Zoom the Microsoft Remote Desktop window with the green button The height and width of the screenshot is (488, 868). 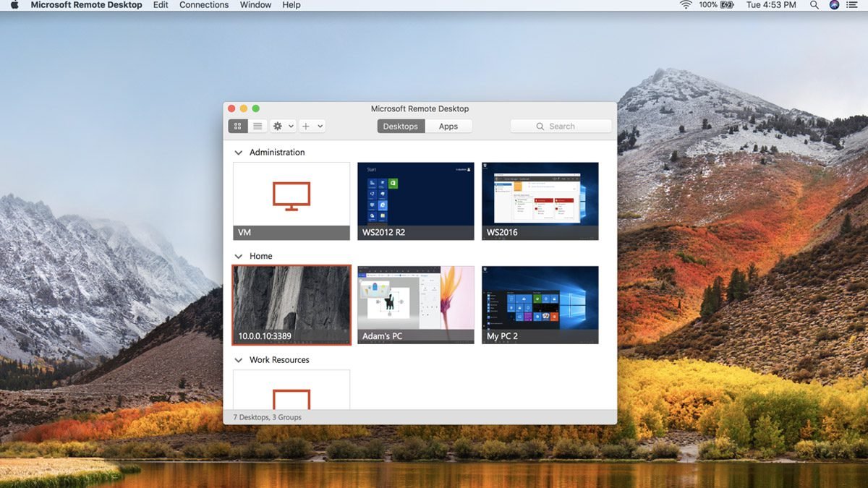pos(255,108)
